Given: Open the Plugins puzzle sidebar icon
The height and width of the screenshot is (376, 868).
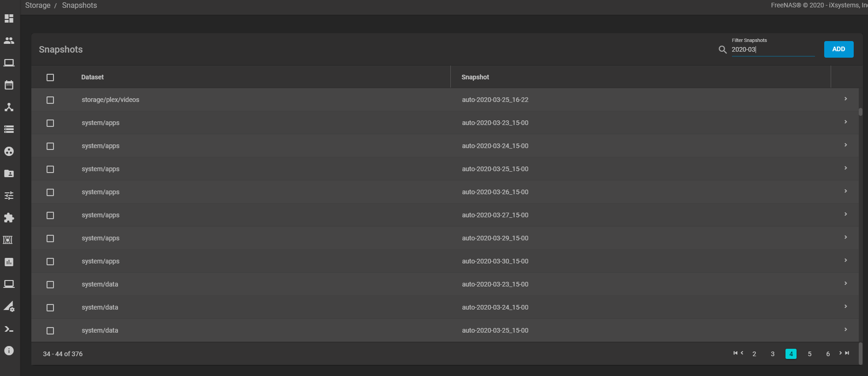Looking at the screenshot, I should (x=9, y=218).
